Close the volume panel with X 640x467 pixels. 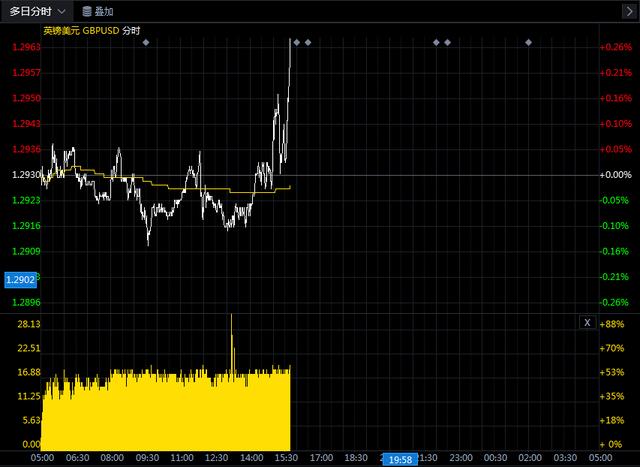tap(587, 323)
